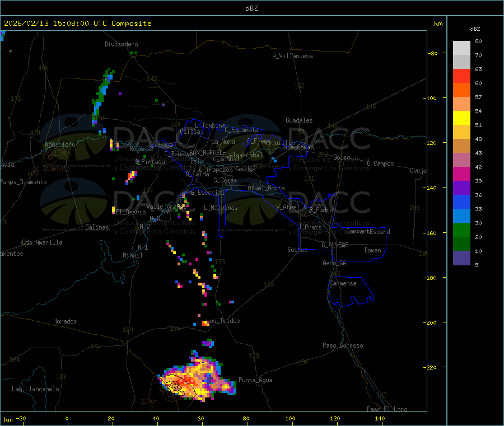Click the -80 km vertical axis tick
The image size is (504, 426).
433,53
